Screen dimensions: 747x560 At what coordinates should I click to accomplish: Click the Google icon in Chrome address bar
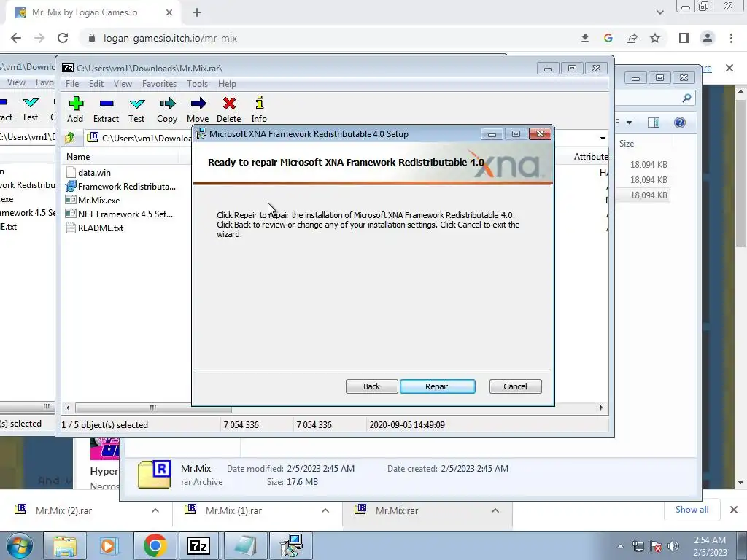pyautogui.click(x=608, y=38)
